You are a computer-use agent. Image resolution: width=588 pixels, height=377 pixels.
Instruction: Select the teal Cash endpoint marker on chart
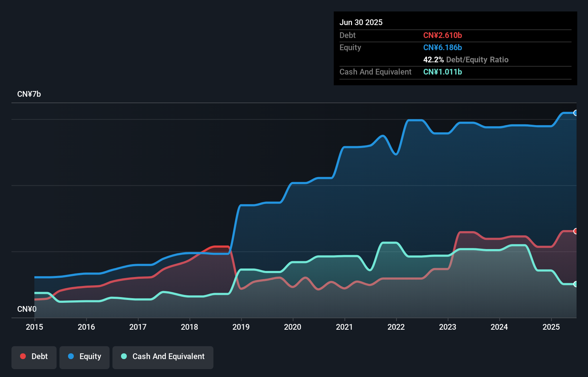point(575,284)
